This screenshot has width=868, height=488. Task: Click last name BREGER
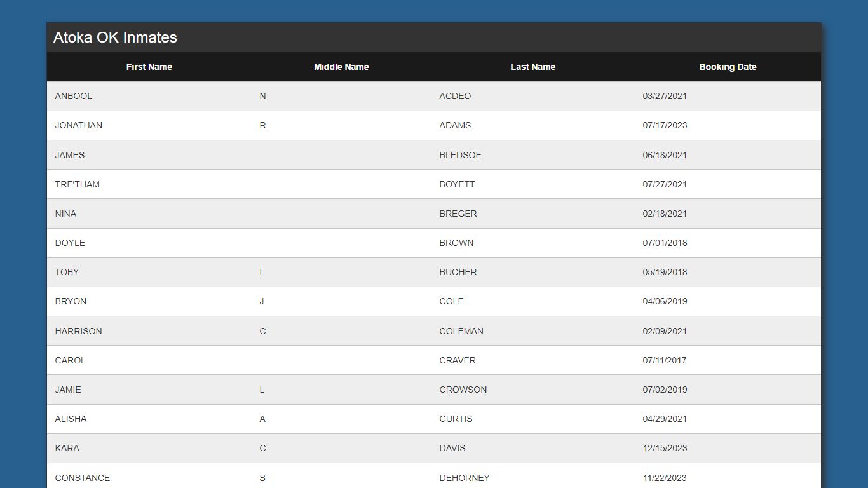[458, 213]
